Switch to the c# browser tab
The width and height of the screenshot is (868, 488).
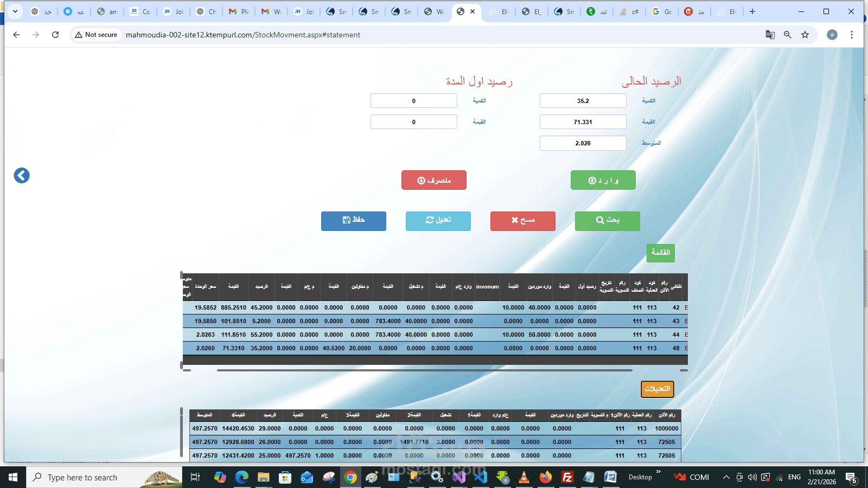(629, 11)
